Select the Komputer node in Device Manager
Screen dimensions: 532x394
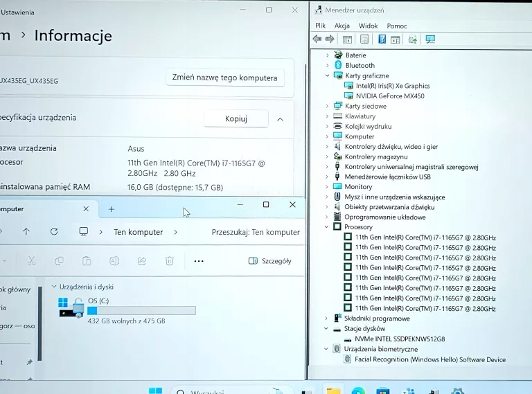tap(360, 136)
